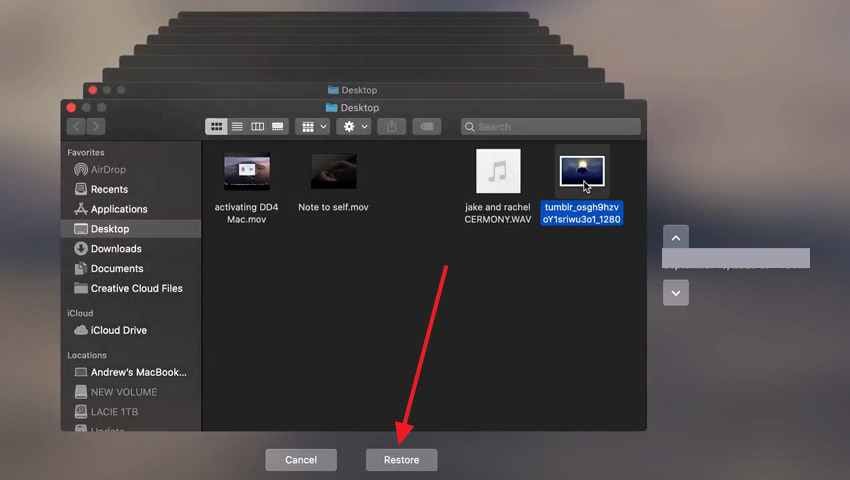Click the iCloud Drive cloud icon

pyautogui.click(x=81, y=330)
